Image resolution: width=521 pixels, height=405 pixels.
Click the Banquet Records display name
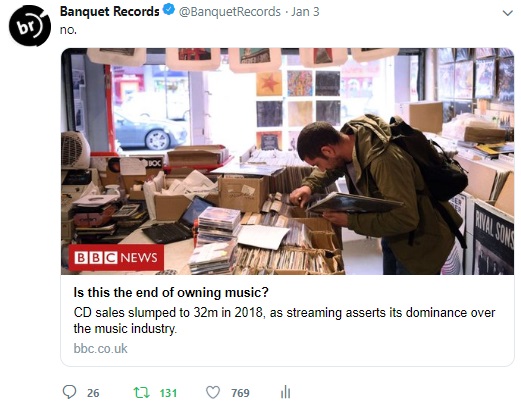click(x=110, y=12)
